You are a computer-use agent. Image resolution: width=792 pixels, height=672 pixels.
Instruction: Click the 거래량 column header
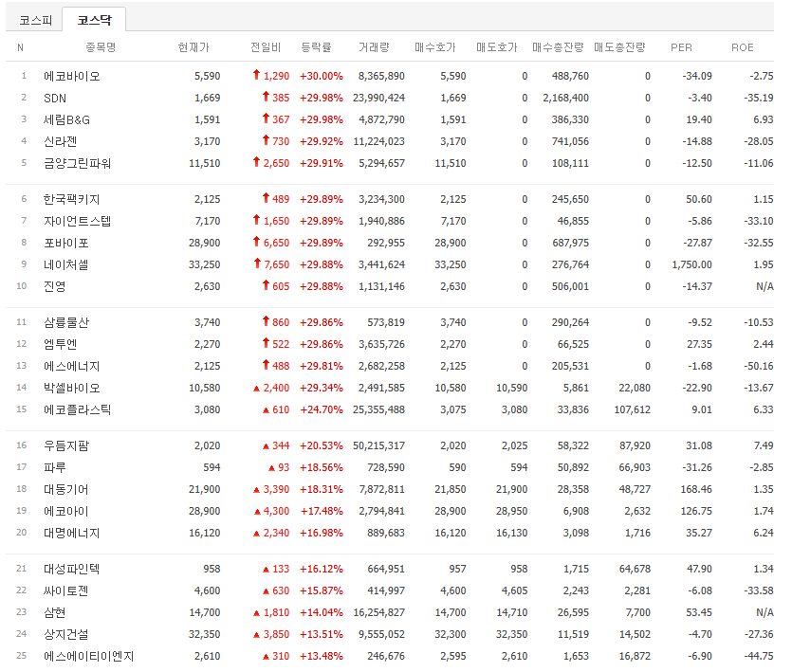374,47
